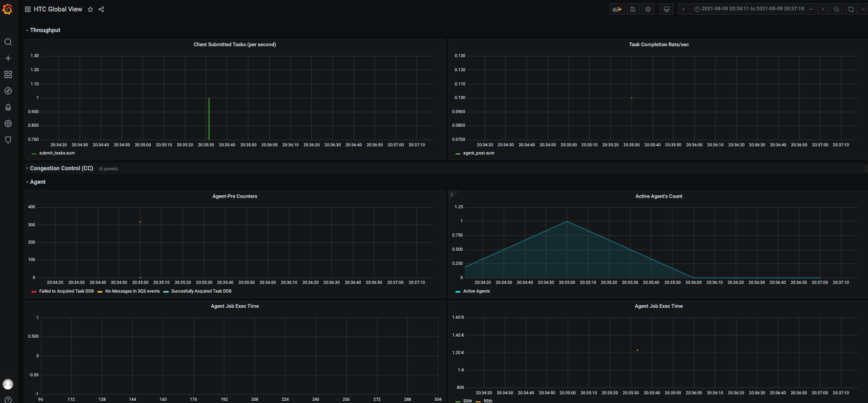Open dashboard settings gear in top toolbar
Image resolution: width=868 pixels, height=403 pixels.
tap(648, 9)
